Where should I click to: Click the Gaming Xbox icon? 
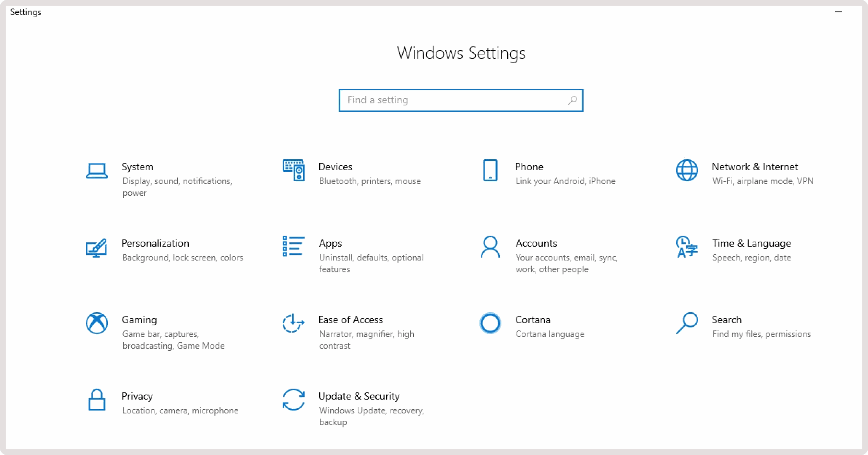(96, 323)
